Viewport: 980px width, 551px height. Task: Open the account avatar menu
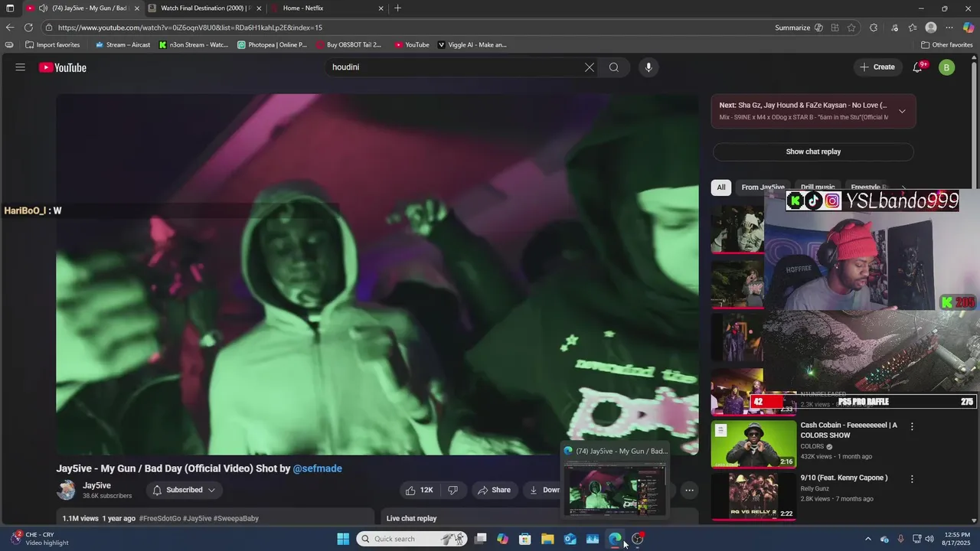[947, 67]
